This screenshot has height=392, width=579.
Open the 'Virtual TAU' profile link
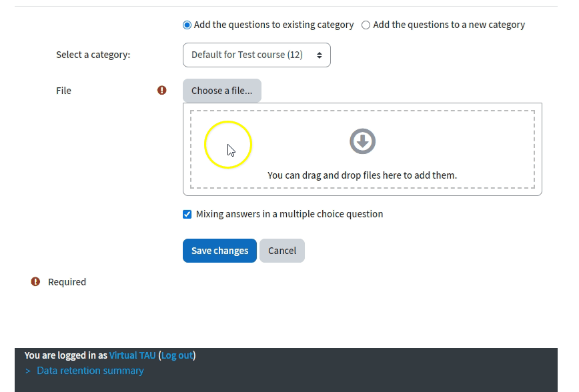[x=132, y=355]
